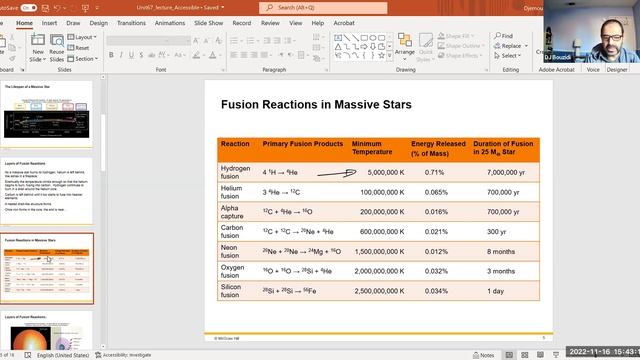Switch to the Insert tab

coord(49,23)
